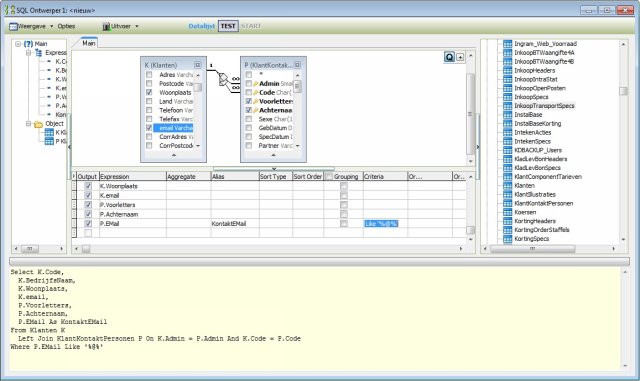The height and width of the screenshot is (381, 640).
Task: Click the tree panel horizontal scrollbar thumb
Action: [29, 248]
